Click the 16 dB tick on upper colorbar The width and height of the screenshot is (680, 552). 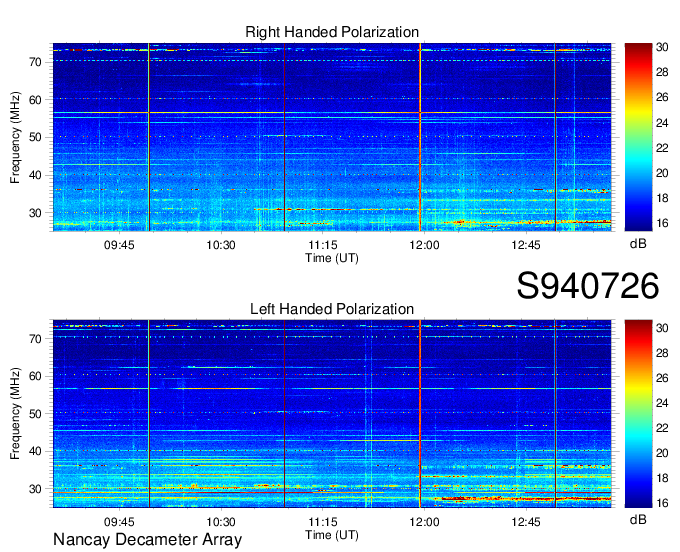tap(662, 223)
